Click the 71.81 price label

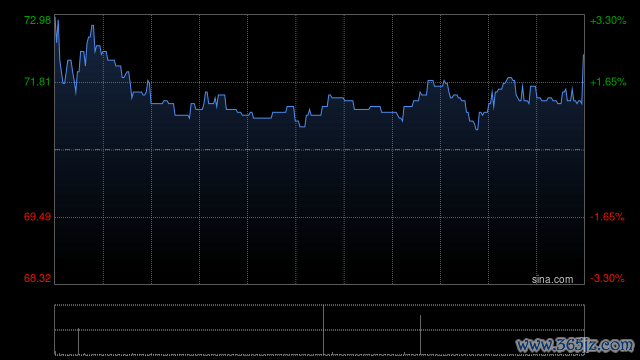click(38, 82)
